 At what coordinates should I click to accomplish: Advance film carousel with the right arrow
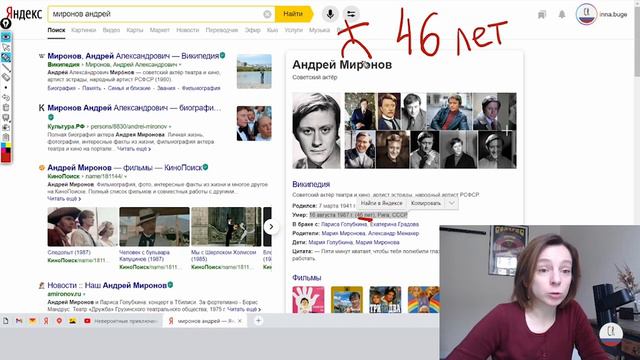271,227
